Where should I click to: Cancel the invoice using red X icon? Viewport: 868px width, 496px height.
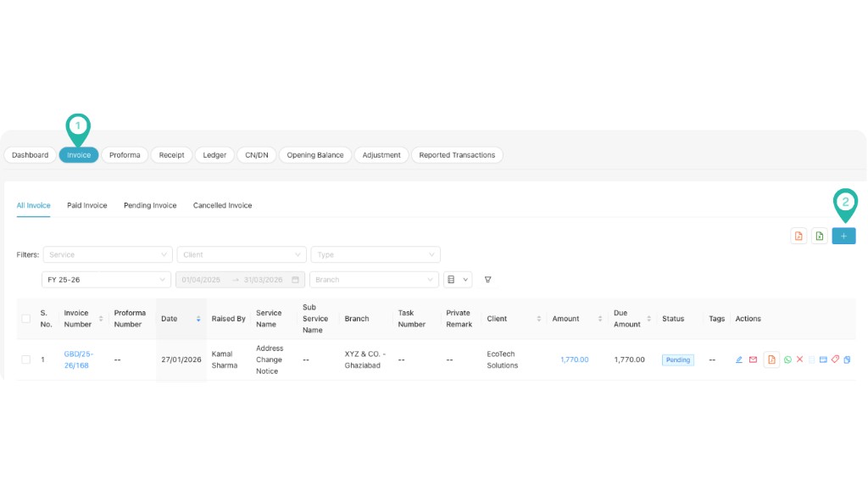coord(799,359)
